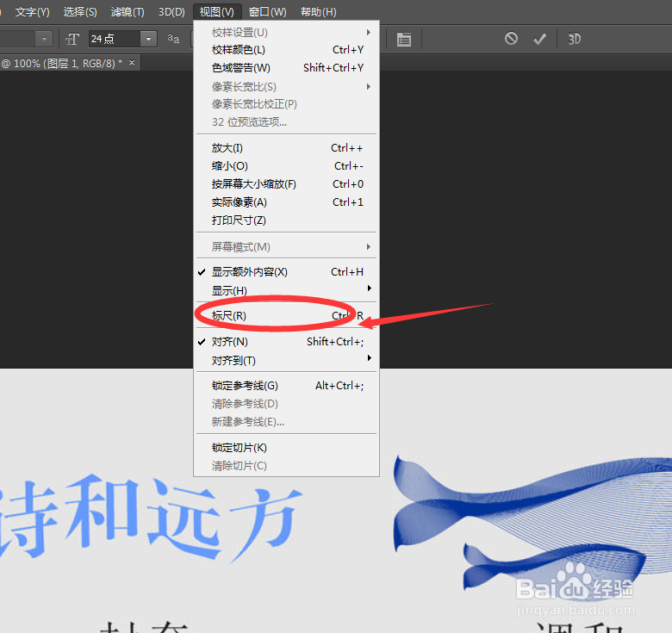Select 清除参考线(D)
Viewport: 672px width, 633px height.
pos(286,404)
